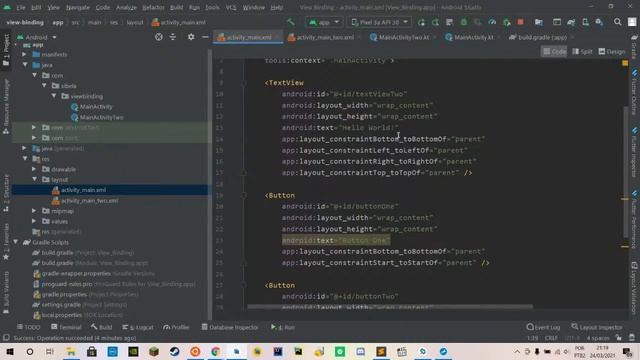Image resolution: width=640 pixels, height=360 pixels.
Task: Expand the values folder
Action: [34, 221]
